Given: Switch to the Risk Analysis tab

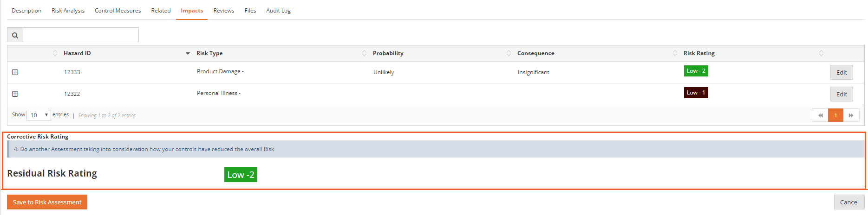Looking at the screenshot, I should click(68, 11).
